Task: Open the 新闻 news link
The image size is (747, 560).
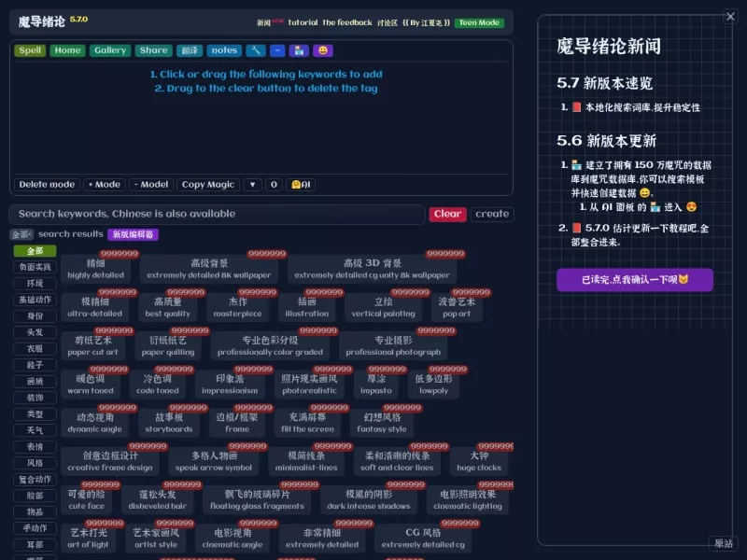Action: 263,22
